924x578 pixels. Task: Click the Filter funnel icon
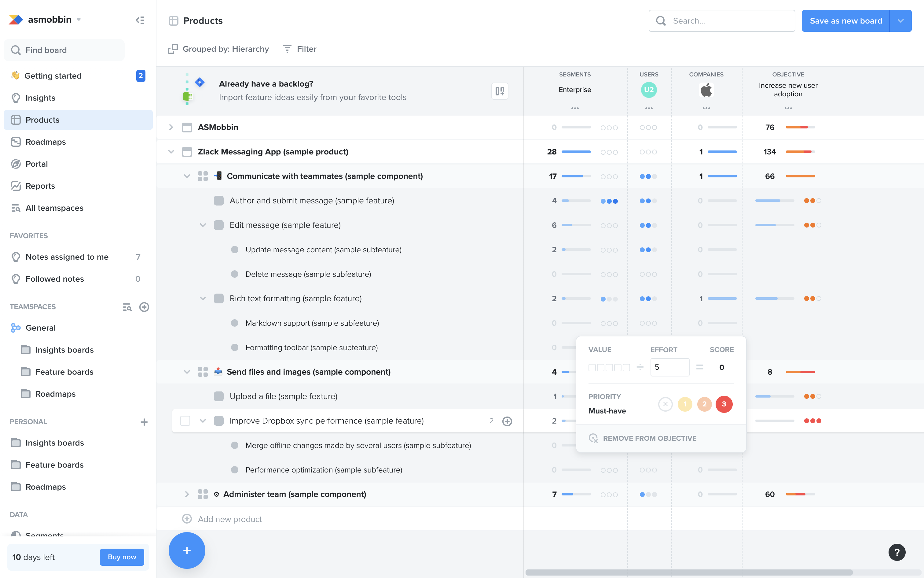tap(287, 49)
